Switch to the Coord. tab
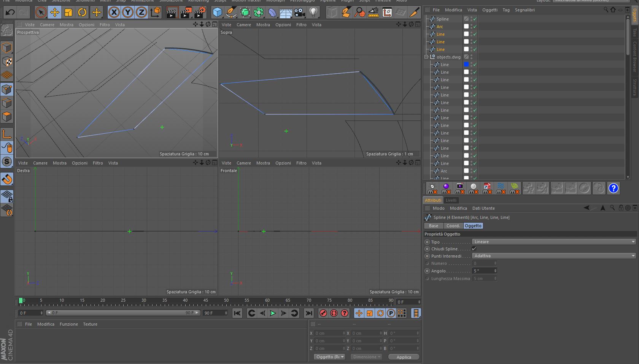 [x=453, y=226]
